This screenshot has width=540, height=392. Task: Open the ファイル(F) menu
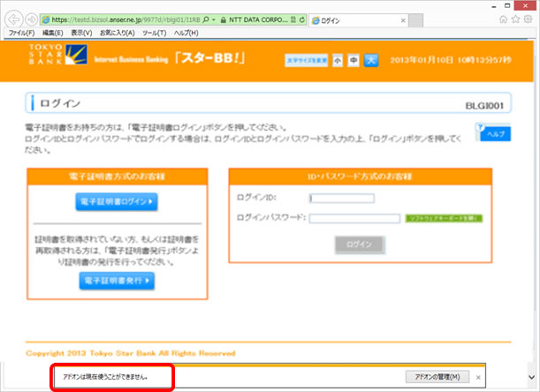pyautogui.click(x=22, y=33)
